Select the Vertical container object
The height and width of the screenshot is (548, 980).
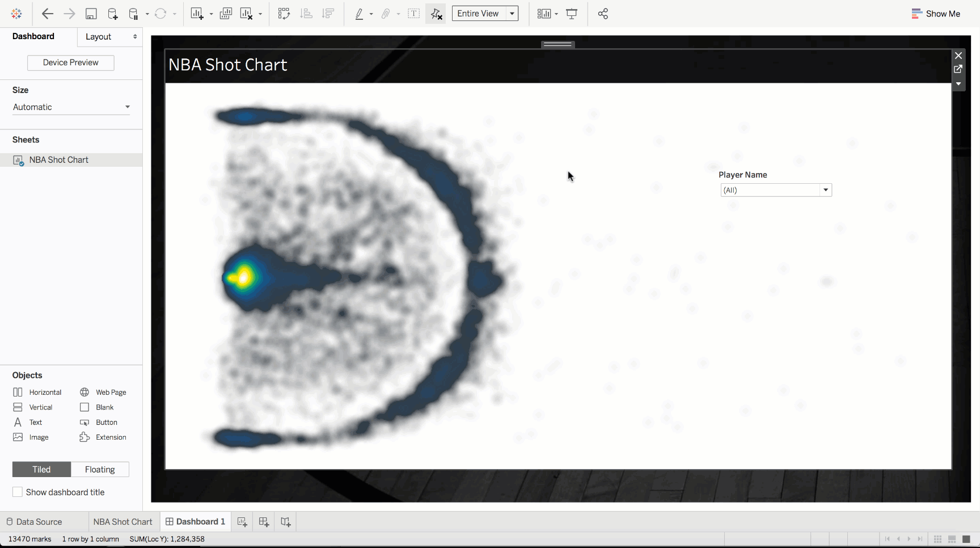tap(33, 407)
